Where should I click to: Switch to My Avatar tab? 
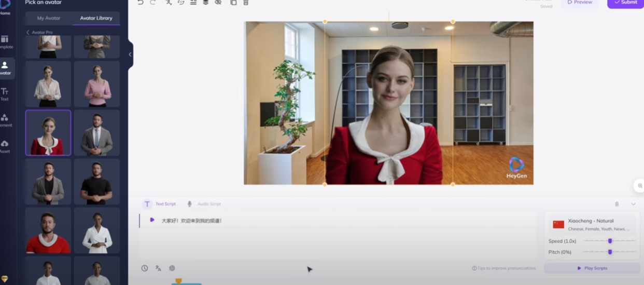coord(49,18)
